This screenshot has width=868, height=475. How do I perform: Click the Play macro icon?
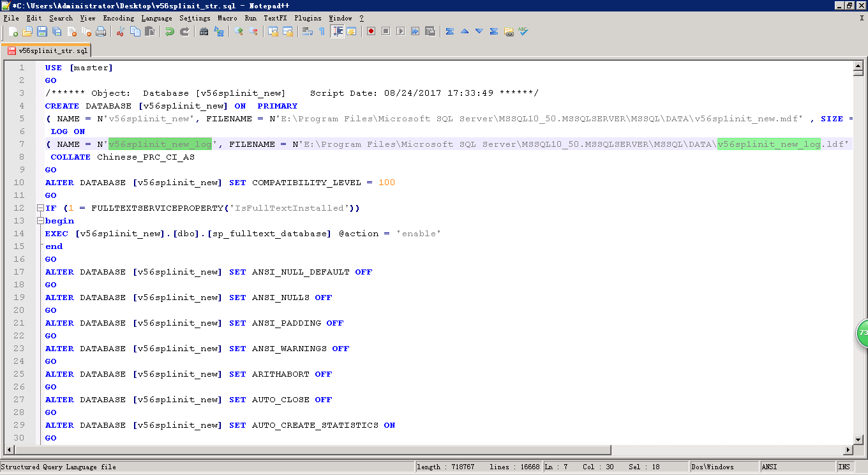pos(400,31)
